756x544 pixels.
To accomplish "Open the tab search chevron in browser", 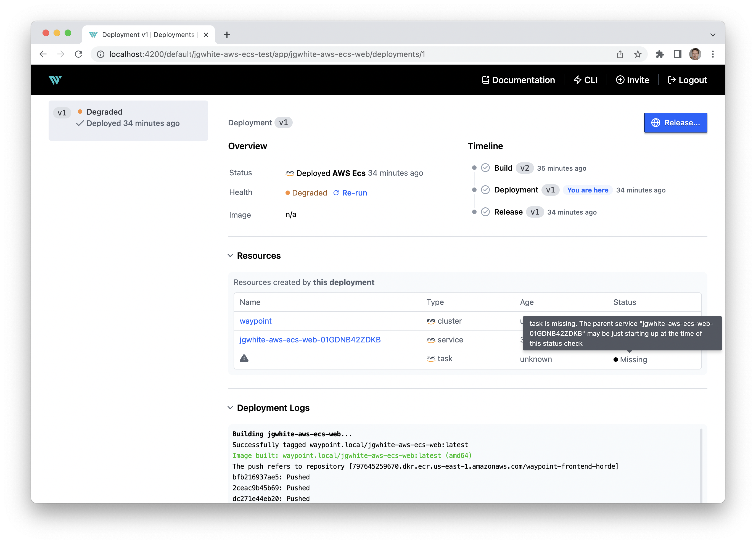I will click(713, 35).
